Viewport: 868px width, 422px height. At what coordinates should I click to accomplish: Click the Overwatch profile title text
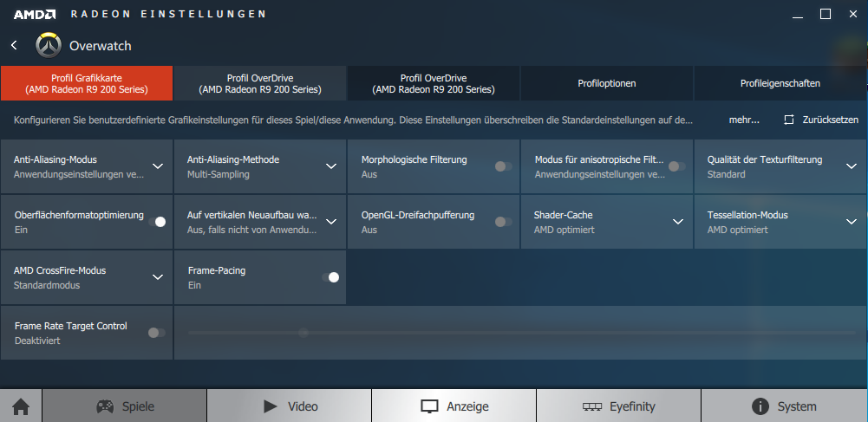(101, 46)
